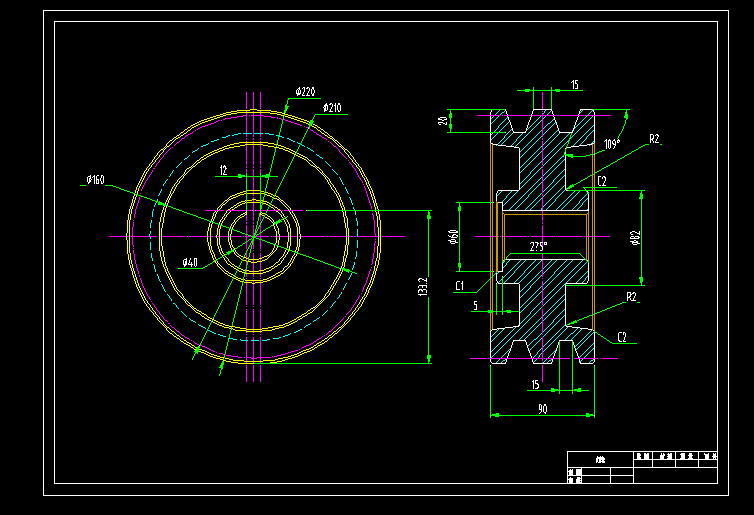Select the R2 fillet label below φ82
This screenshot has height=515, width=754.
pyautogui.click(x=631, y=297)
